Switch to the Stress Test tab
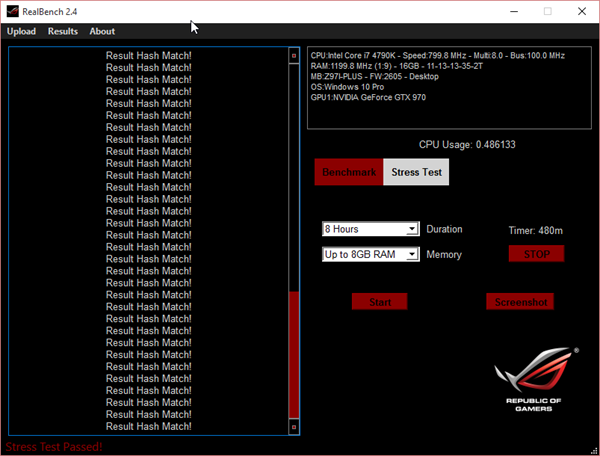The width and height of the screenshot is (600, 456). (416, 172)
